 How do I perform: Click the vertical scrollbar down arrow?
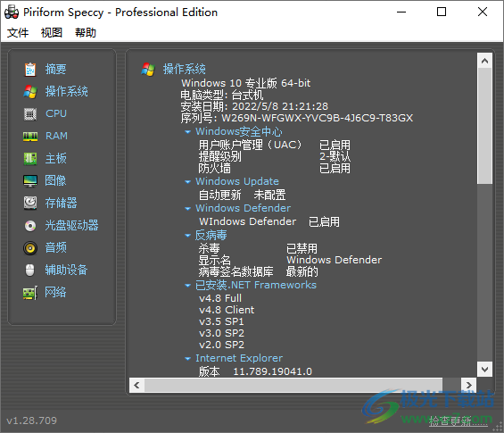coord(485,369)
